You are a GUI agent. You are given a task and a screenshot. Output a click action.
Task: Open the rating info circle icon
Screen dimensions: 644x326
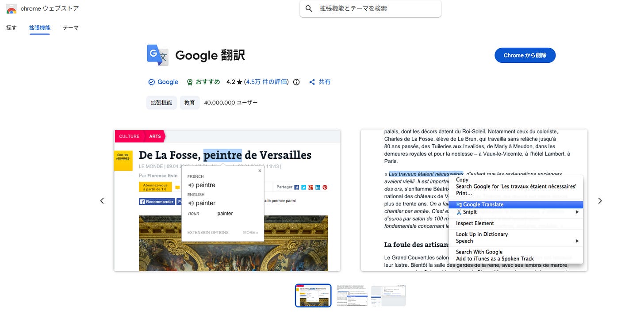296,82
